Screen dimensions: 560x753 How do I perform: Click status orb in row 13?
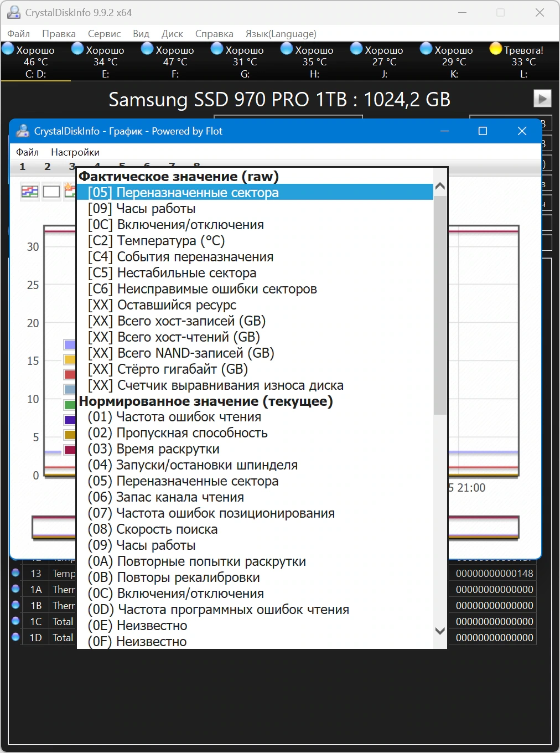15,573
